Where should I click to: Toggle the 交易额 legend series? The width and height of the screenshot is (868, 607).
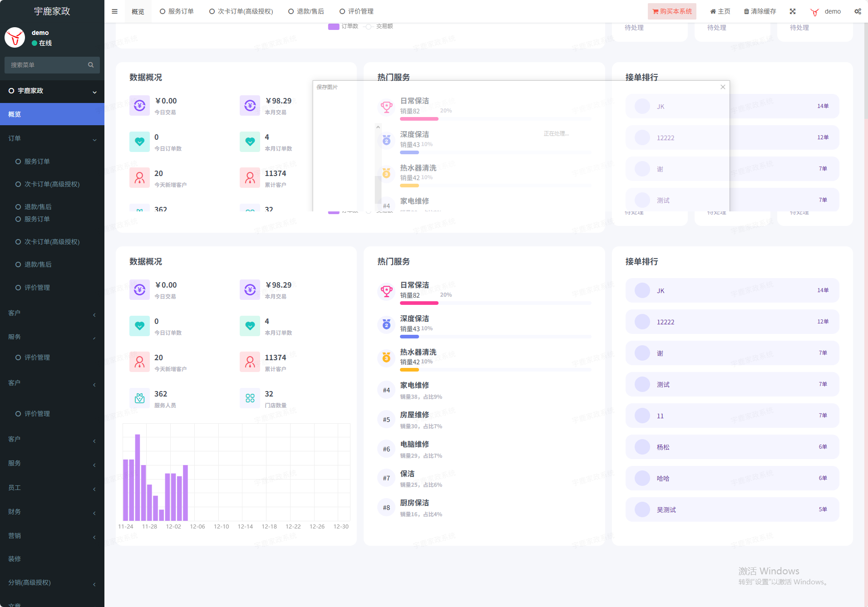tap(380, 26)
